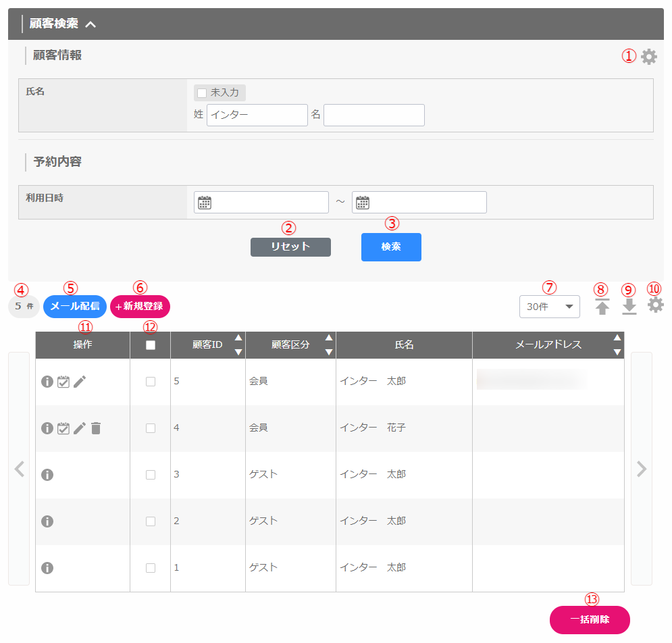Show info icon for customer ID 3
The width and height of the screenshot is (672, 643).
pos(47,475)
